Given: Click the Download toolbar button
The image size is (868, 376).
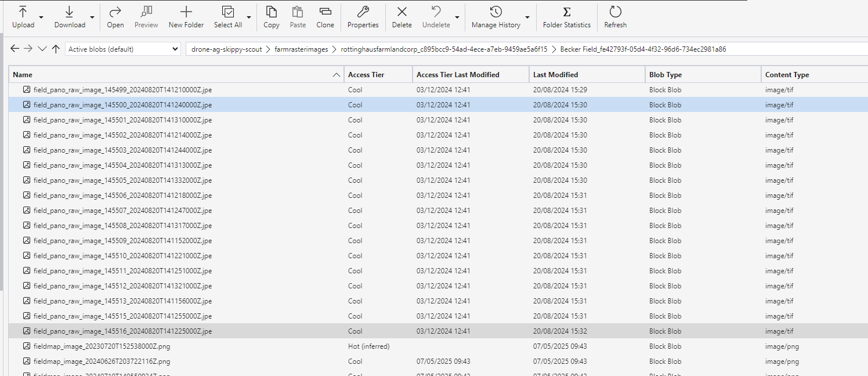Looking at the screenshot, I should click(x=70, y=17).
